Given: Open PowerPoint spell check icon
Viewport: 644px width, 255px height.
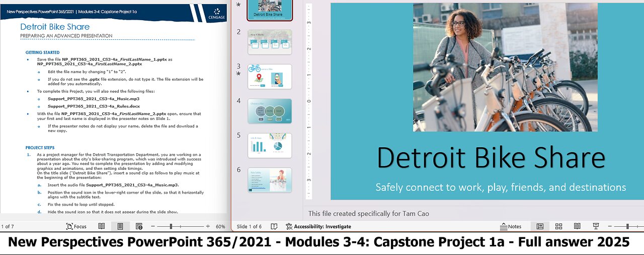Looking at the screenshot, I should [x=274, y=227].
